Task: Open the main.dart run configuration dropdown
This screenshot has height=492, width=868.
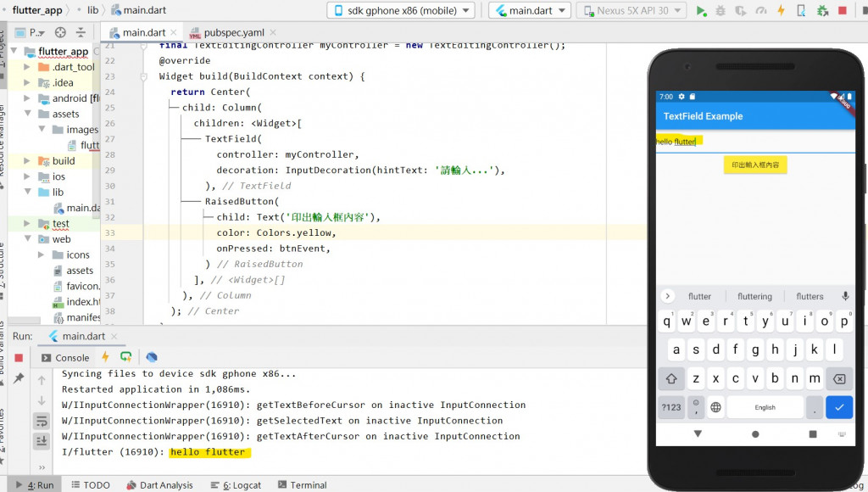Action: [x=529, y=10]
